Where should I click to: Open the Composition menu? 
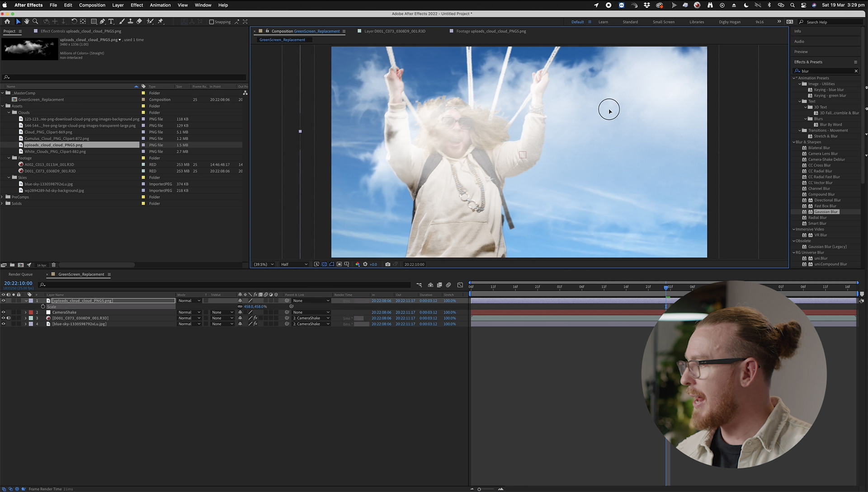tap(92, 5)
